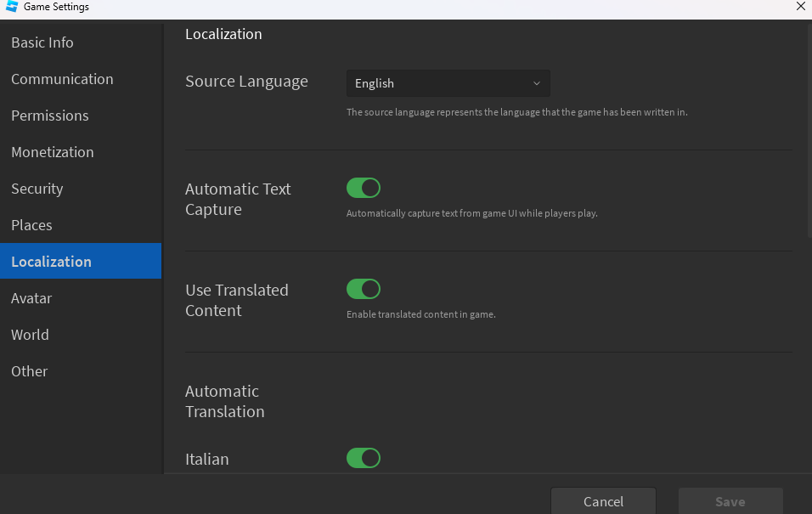Disable Automatic Text Capture toggle
812x514 pixels.
pyautogui.click(x=363, y=188)
